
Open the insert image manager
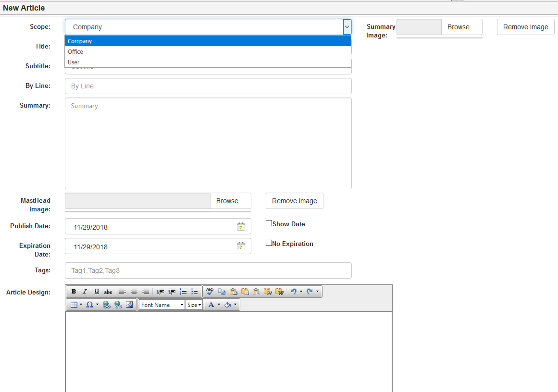[x=129, y=305]
